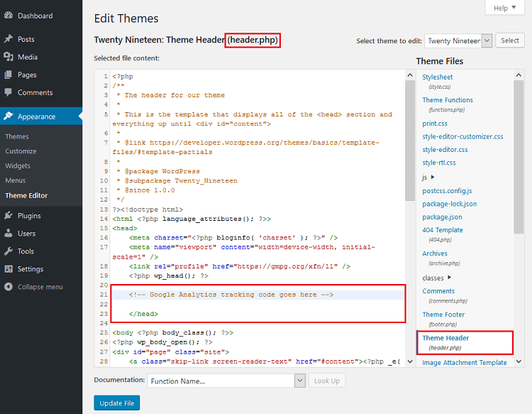Open the Widgets submenu item

(18, 165)
